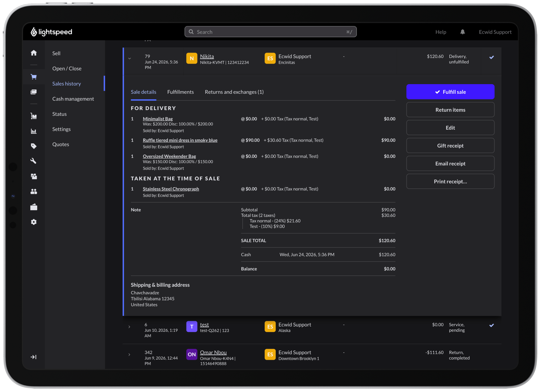This screenshot has width=541, height=392.
Task: Click the Tbilisi Alabama 12345 address line
Action: coord(153,299)
